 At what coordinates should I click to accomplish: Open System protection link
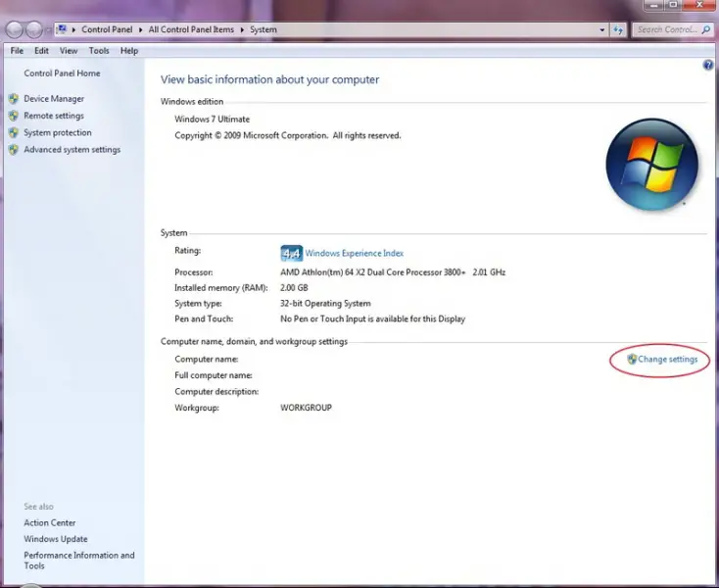point(58,132)
